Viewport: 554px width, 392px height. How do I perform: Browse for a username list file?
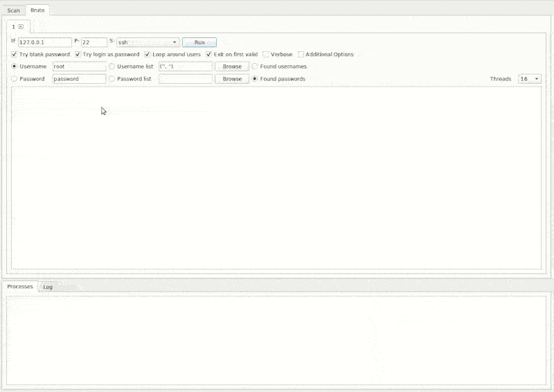(232, 66)
